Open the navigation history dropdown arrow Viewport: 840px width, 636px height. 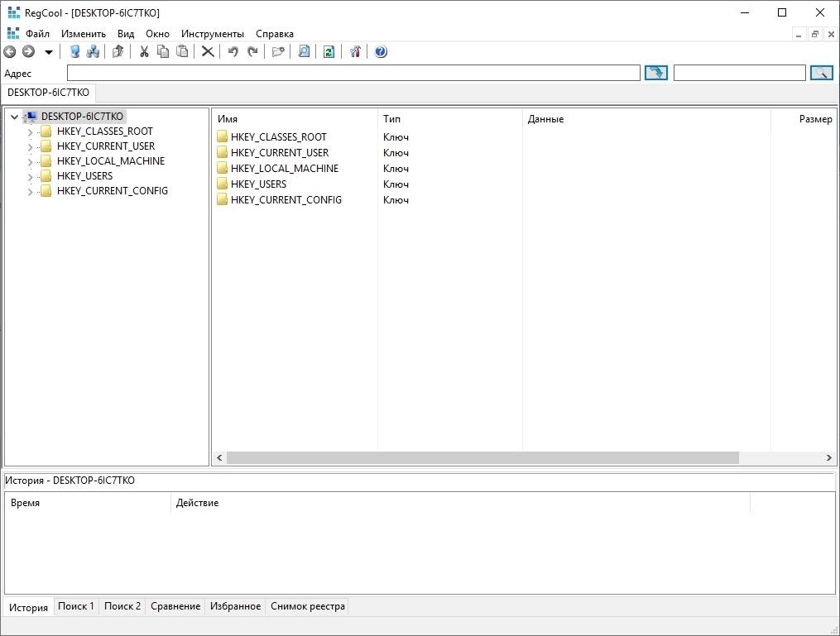49,52
